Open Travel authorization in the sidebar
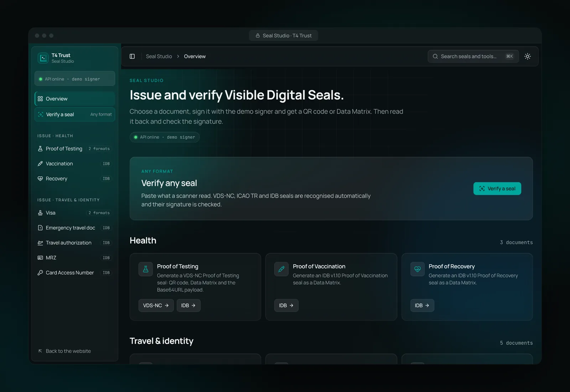This screenshot has width=570, height=392. click(75, 243)
